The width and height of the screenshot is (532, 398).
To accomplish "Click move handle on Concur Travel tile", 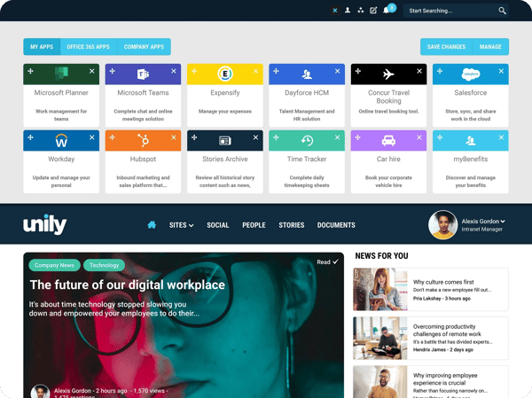I will pos(358,71).
